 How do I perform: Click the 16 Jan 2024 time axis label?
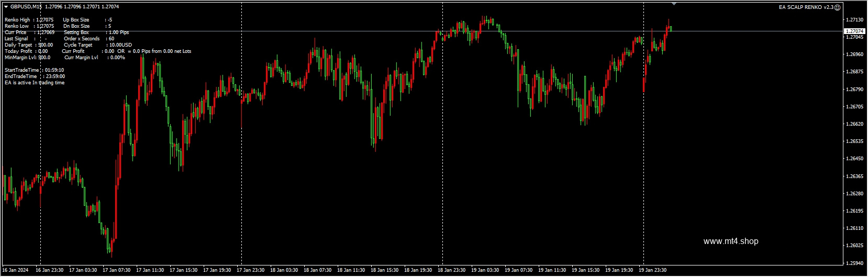tap(16, 270)
